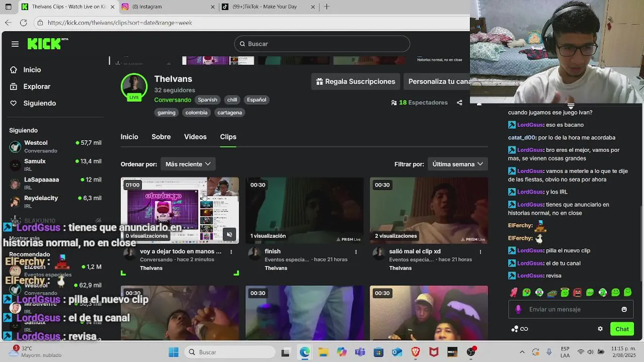Viewport: 644px width, 362px height.
Task: Open a new browser tab
Action: 327,7
